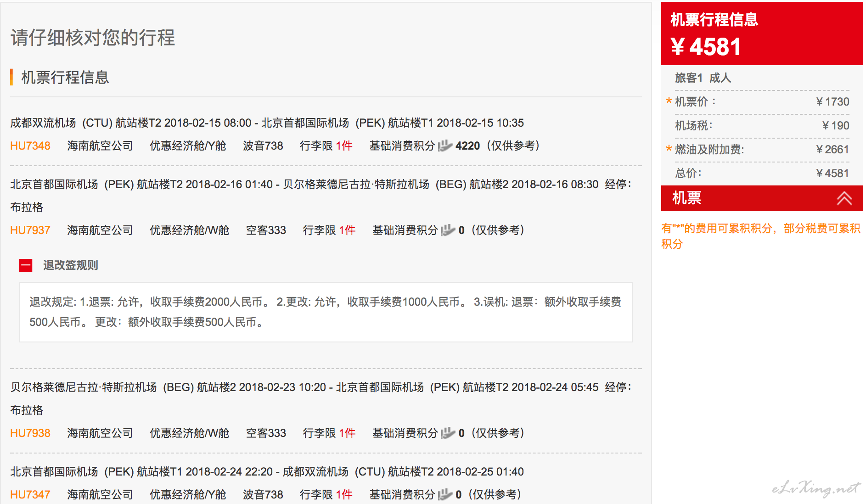Click the 燃油及附加费 ¥2661 row
866x504 pixels.
pos(761,150)
